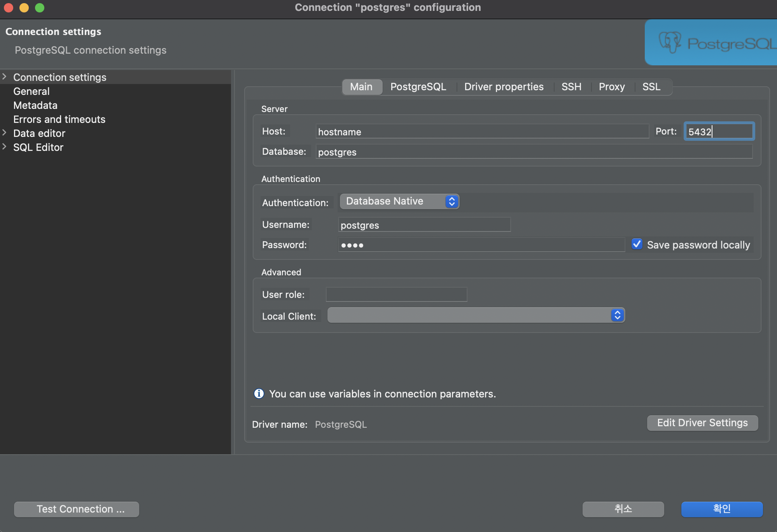Click the PostgreSQL elephant logo icon

pos(670,42)
